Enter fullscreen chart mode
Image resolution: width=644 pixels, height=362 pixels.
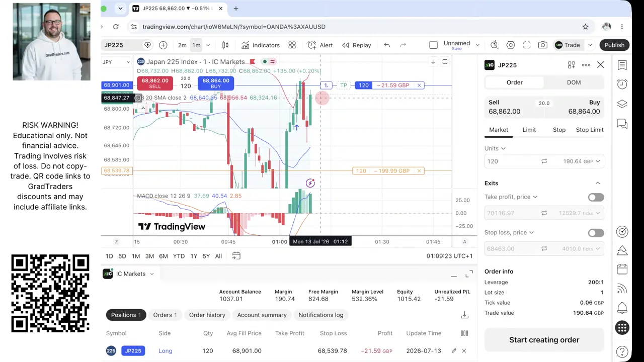pyautogui.click(x=527, y=45)
